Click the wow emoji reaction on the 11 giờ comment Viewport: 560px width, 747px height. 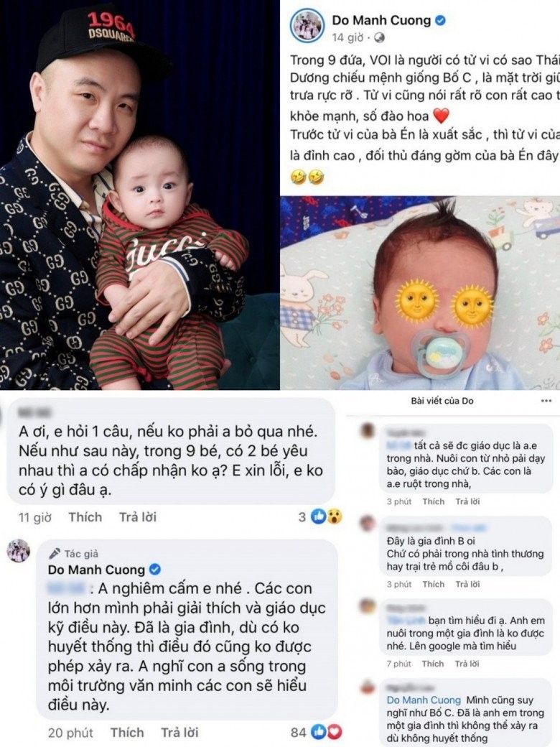pyautogui.click(x=335, y=516)
